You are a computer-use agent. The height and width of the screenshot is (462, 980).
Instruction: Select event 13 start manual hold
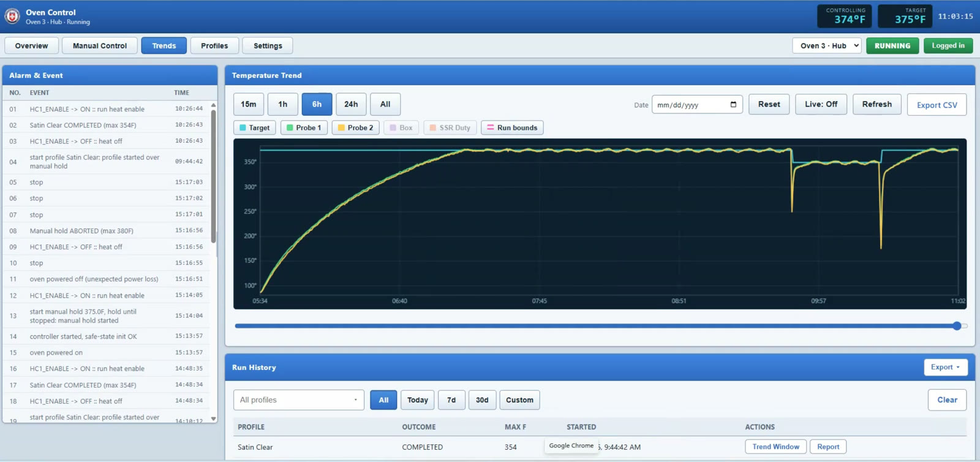click(x=107, y=316)
